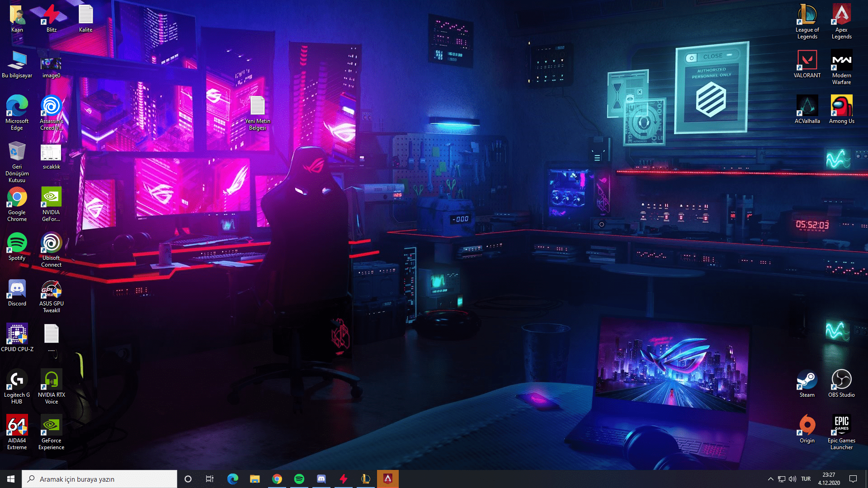The image size is (868, 488).
Task: Select the Steam desktop icon
Action: click(807, 380)
